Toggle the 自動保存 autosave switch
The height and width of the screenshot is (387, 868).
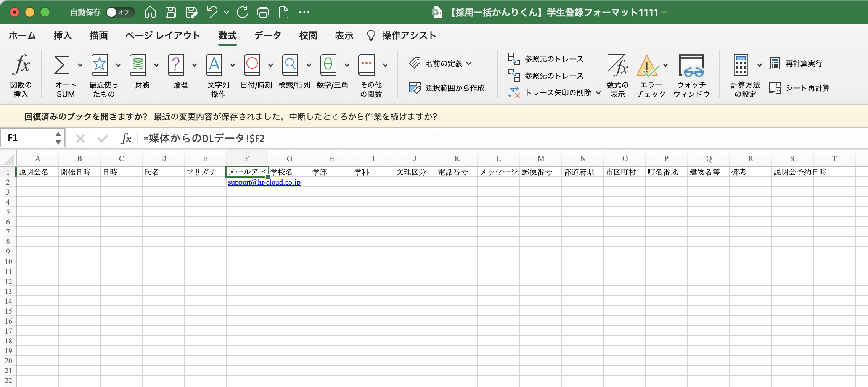[120, 13]
